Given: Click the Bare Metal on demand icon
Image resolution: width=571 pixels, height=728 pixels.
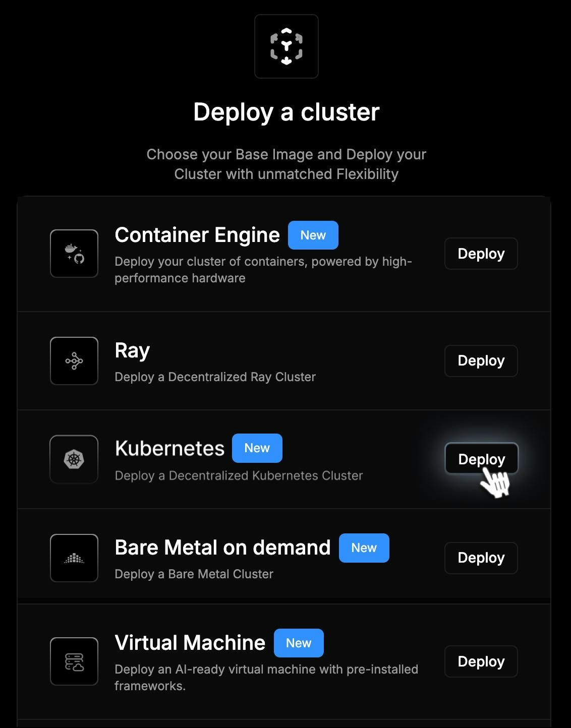Looking at the screenshot, I should [x=74, y=558].
